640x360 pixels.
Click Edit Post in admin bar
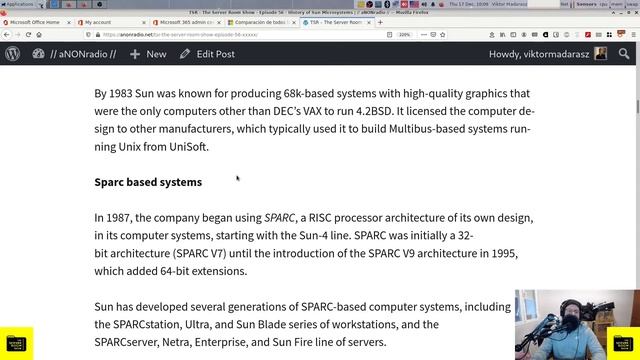[207, 54]
